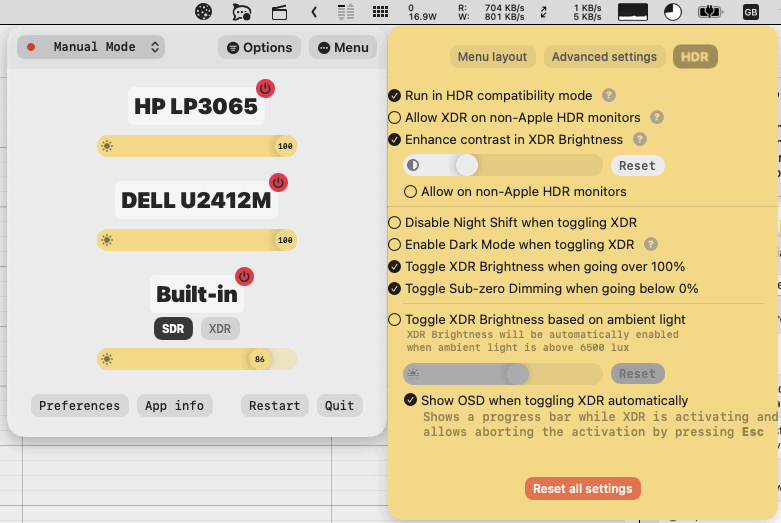Toggle Run in HDR compatibility mode
Image resolution: width=781 pixels, height=523 pixels.
click(x=394, y=95)
